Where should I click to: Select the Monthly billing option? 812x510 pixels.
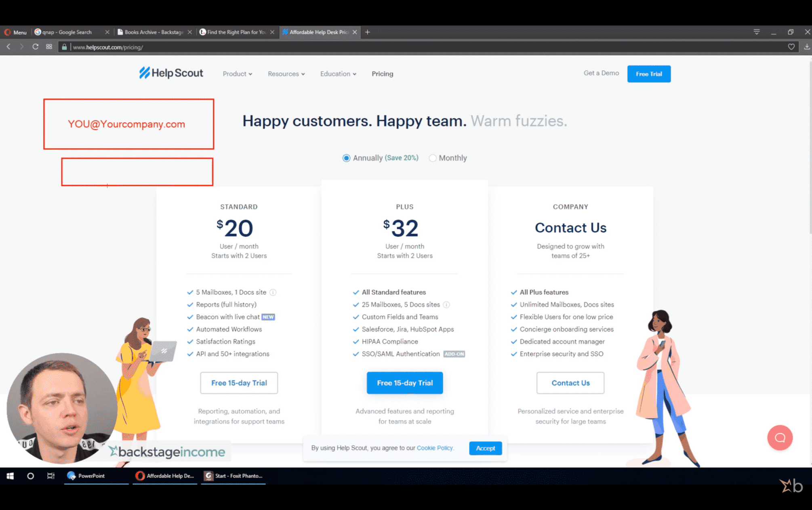433,158
